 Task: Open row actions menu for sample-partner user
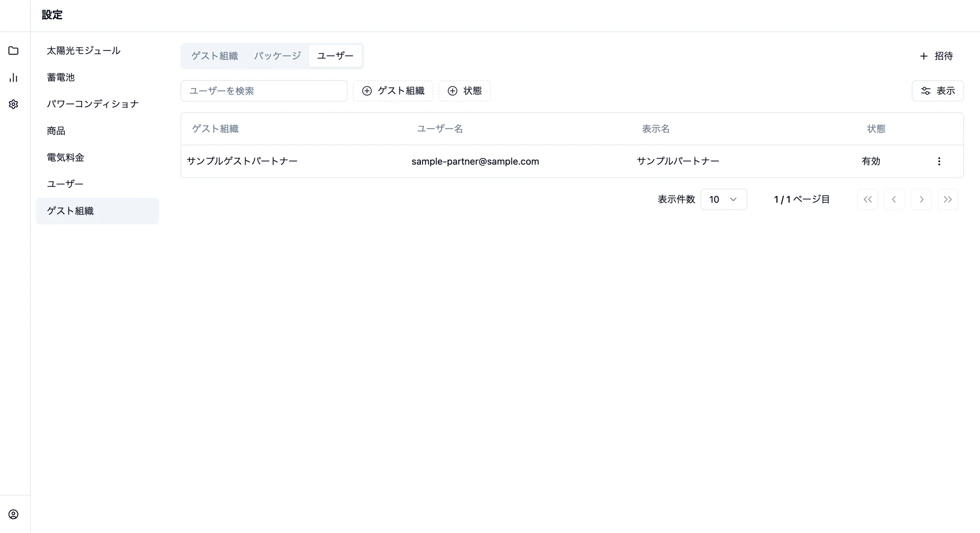pos(939,161)
